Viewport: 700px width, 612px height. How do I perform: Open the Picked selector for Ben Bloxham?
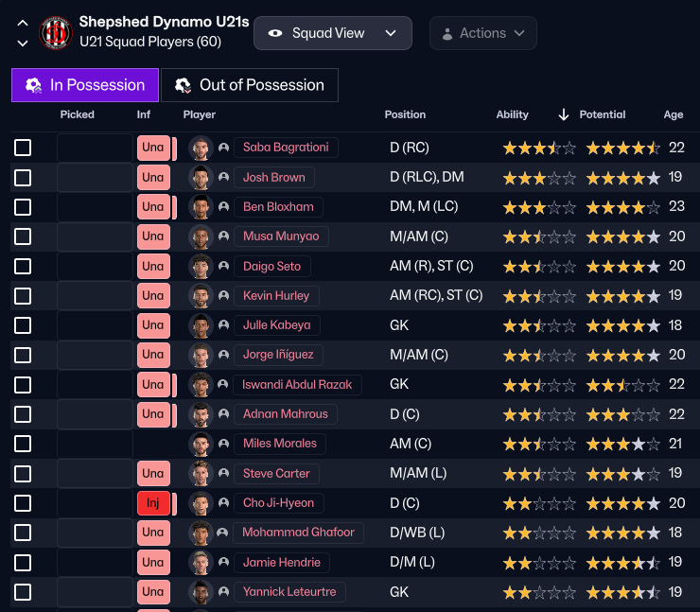[95, 206]
